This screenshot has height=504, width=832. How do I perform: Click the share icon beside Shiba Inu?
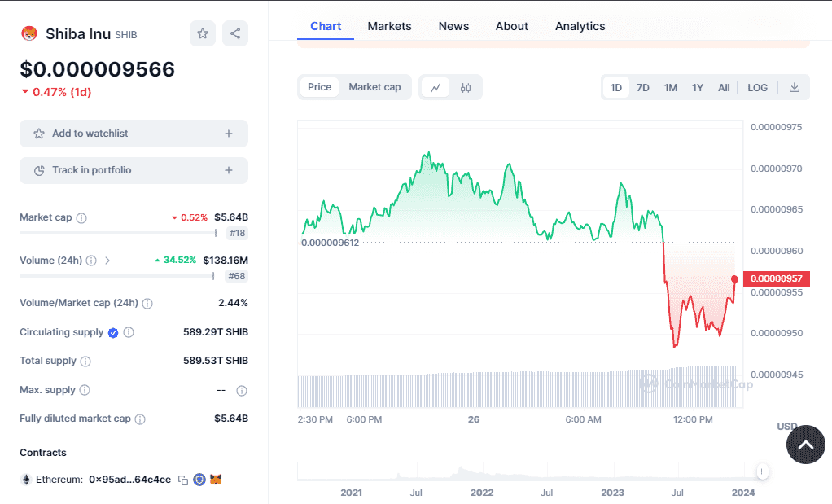pyautogui.click(x=235, y=33)
